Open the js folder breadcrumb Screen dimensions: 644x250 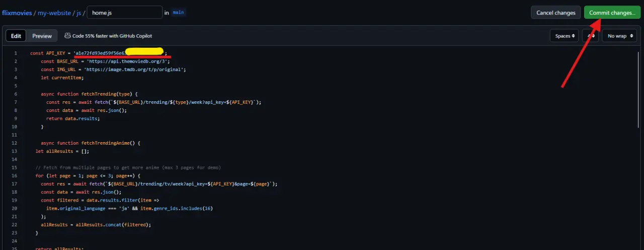[79, 13]
